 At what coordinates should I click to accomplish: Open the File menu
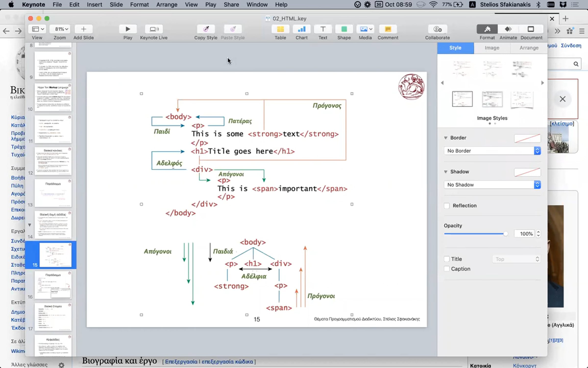pyautogui.click(x=57, y=5)
